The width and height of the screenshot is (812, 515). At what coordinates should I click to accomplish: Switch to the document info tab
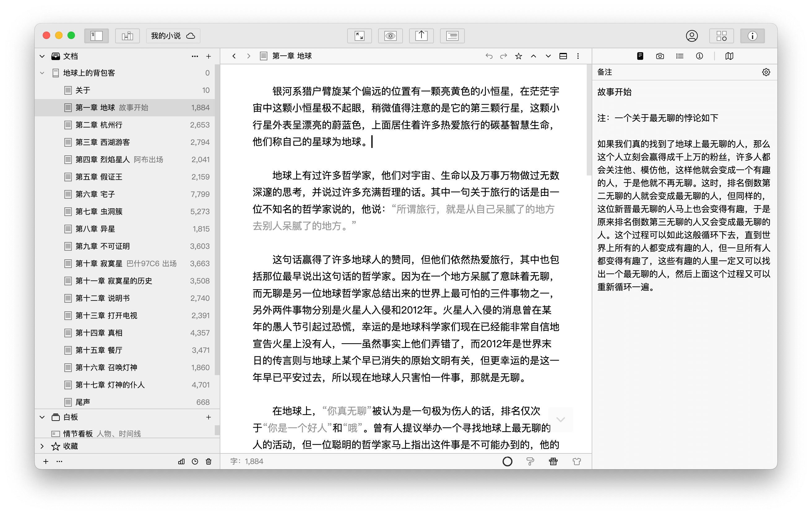700,56
